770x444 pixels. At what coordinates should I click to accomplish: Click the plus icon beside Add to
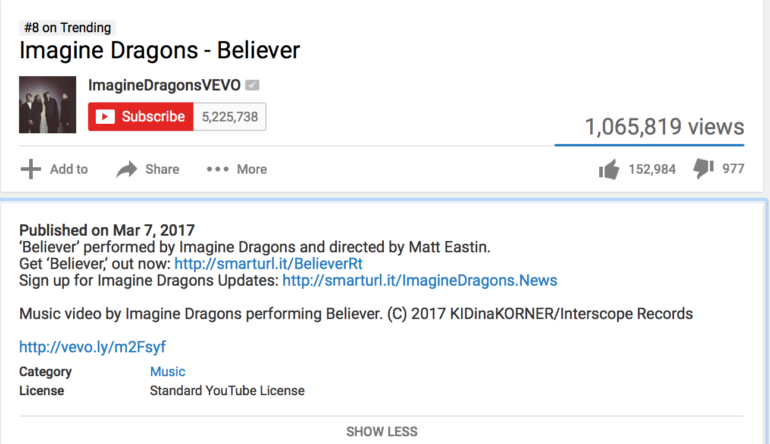click(x=30, y=169)
